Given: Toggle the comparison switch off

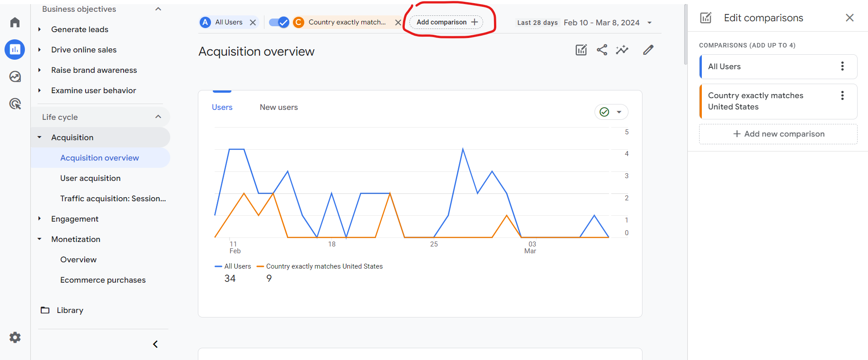Looking at the screenshot, I should [x=278, y=22].
